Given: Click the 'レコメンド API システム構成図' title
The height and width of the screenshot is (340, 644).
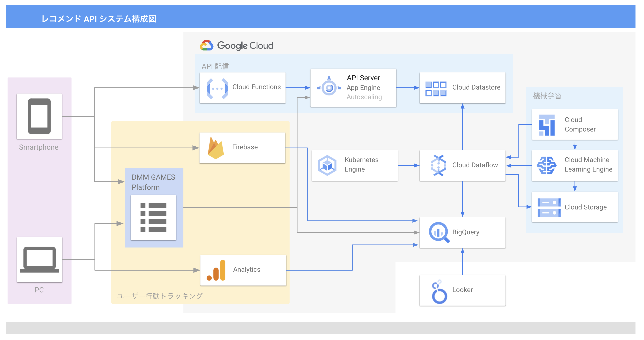Looking at the screenshot, I should [99, 19].
